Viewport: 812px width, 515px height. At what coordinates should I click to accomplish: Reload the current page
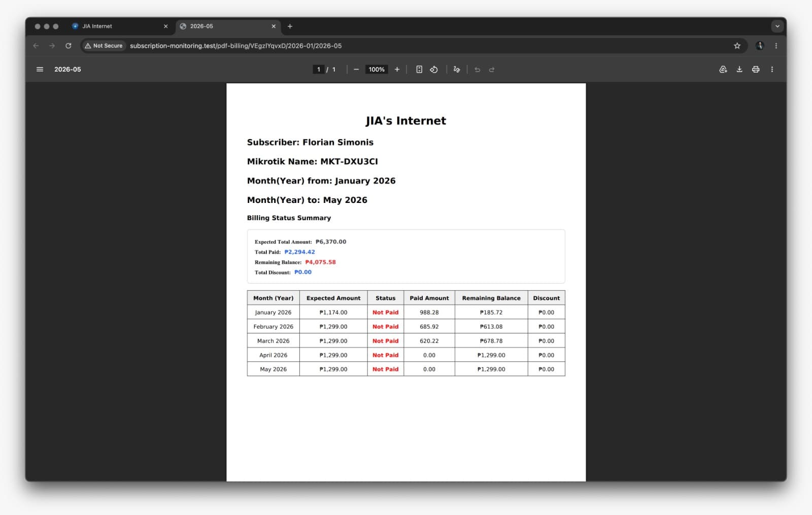point(69,46)
